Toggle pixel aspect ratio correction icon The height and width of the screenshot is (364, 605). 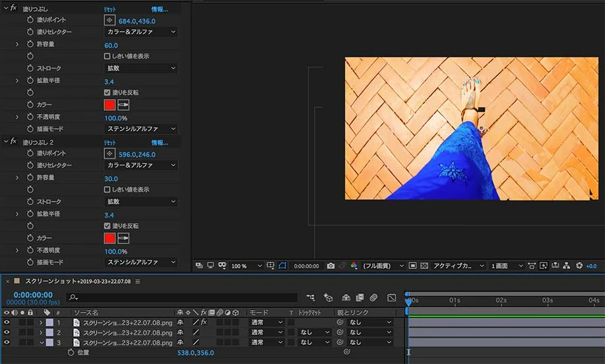click(532, 265)
